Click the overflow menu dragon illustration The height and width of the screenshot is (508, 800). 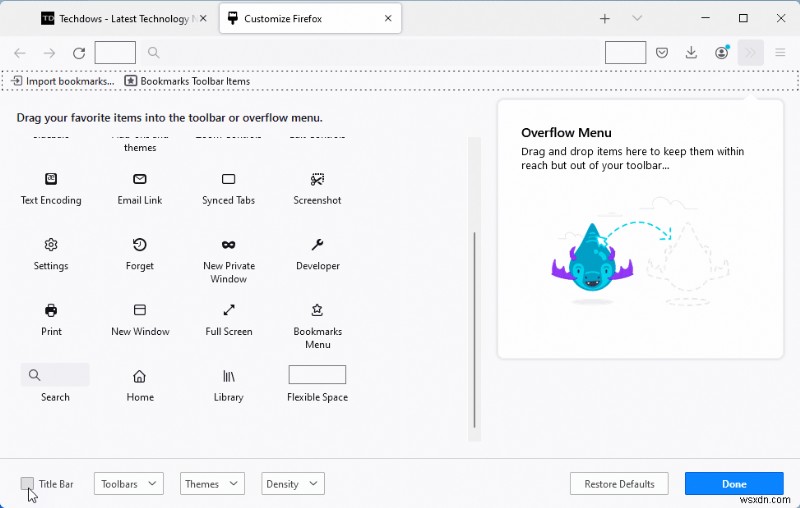point(640,253)
